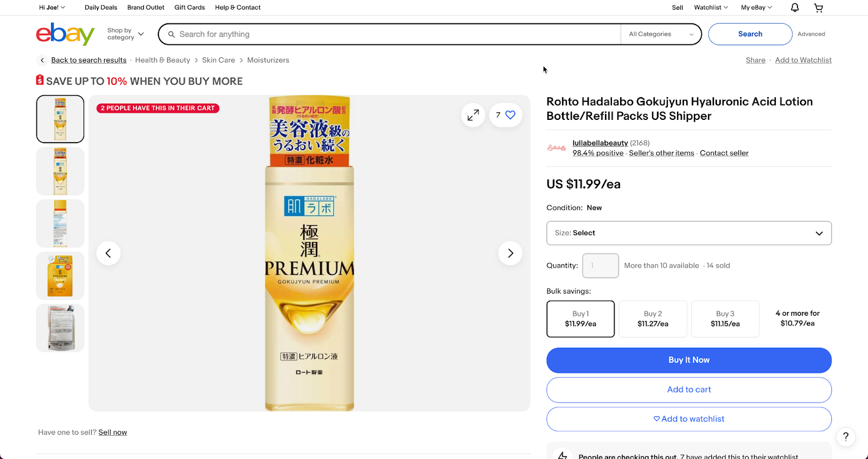This screenshot has height=459, width=868.
Task: Click the red savings tag icon
Action: (x=40, y=80)
